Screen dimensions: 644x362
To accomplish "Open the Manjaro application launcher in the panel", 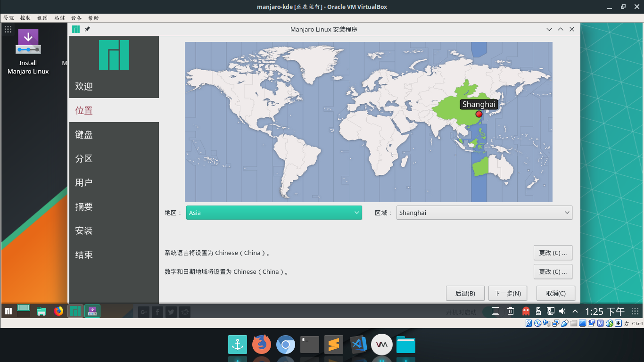I will [x=8, y=311].
